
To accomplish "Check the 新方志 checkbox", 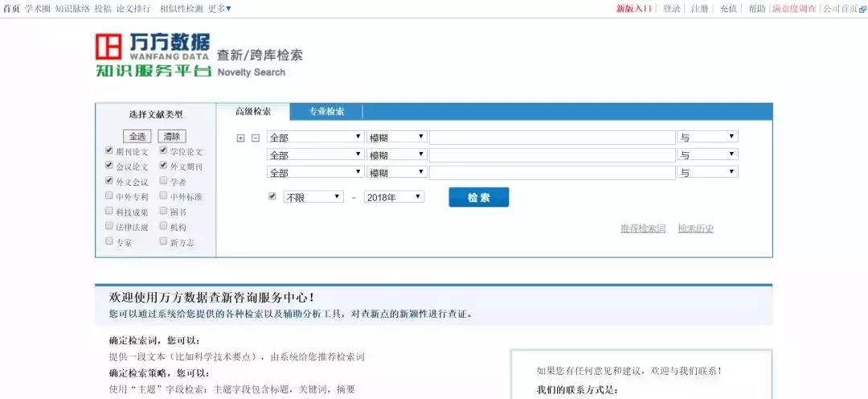I will click(163, 241).
